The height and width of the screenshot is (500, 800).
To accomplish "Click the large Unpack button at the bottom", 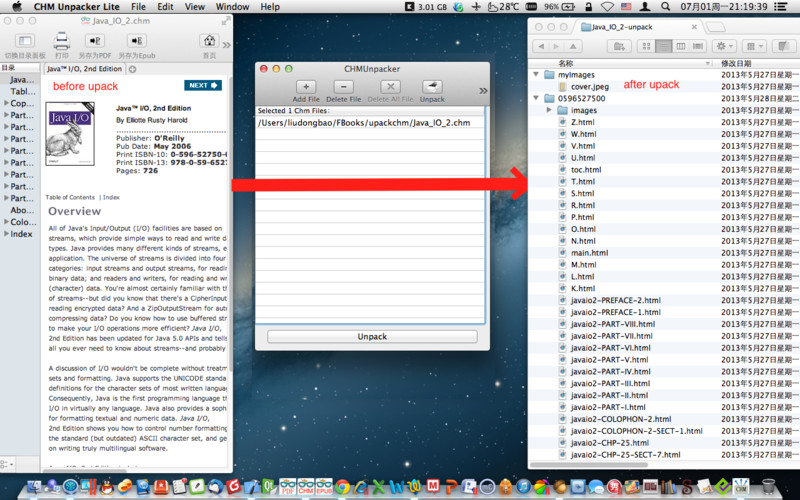I will click(x=372, y=337).
